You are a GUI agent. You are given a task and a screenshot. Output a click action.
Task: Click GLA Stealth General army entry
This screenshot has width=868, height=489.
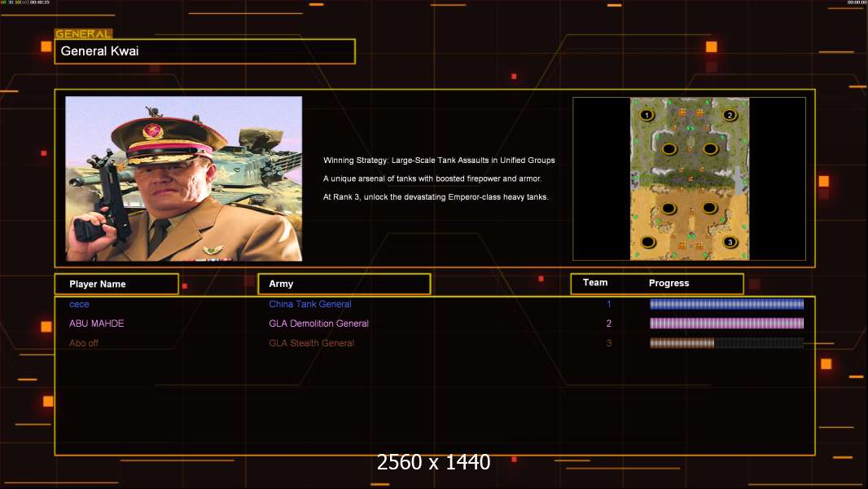click(x=311, y=343)
